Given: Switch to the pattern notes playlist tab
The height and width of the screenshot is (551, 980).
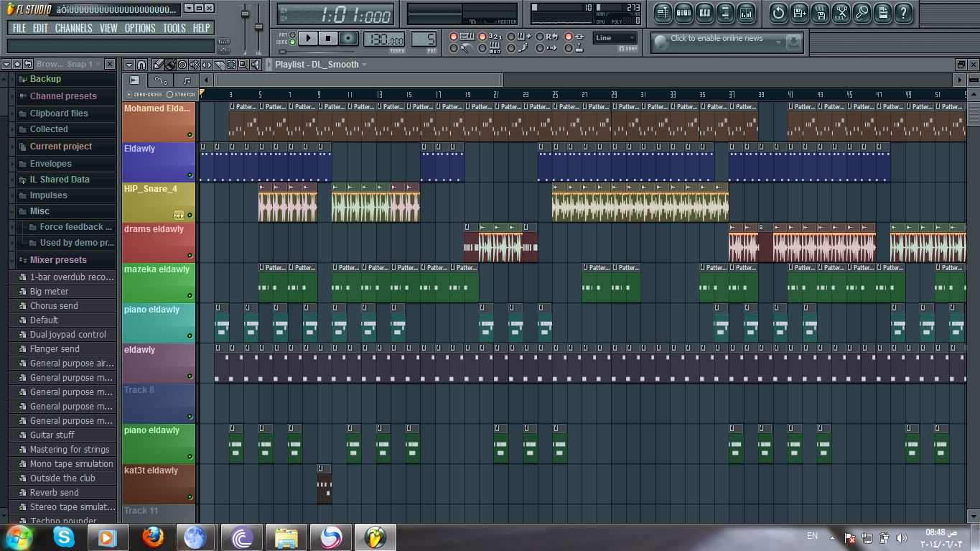Looking at the screenshot, I should tap(187, 80).
